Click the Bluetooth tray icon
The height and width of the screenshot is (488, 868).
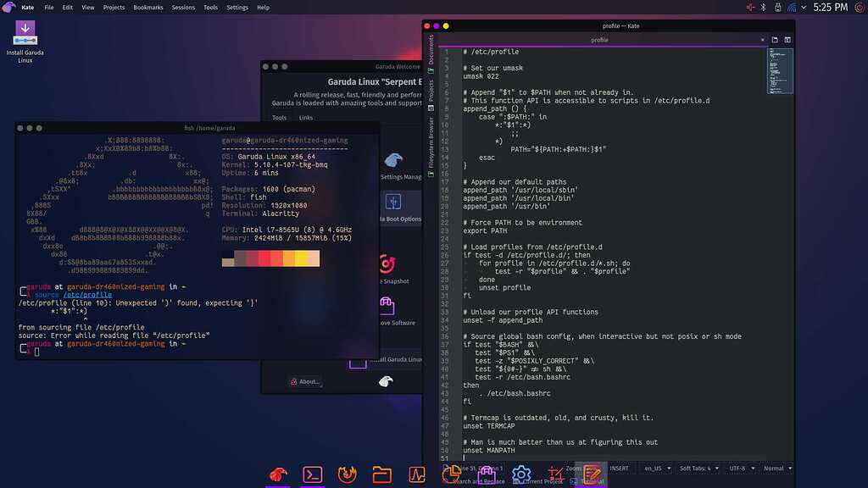click(762, 7)
